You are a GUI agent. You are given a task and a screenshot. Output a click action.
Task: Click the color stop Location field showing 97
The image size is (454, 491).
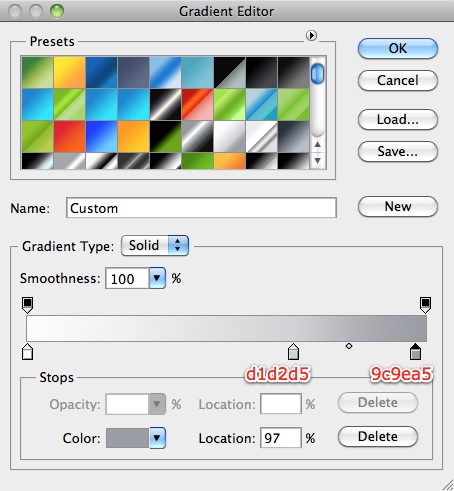coord(281,438)
